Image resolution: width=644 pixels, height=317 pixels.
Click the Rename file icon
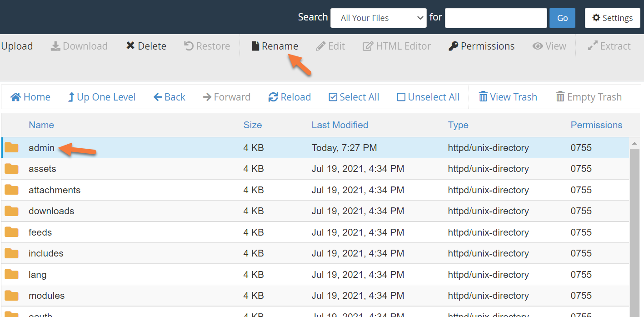tap(256, 46)
